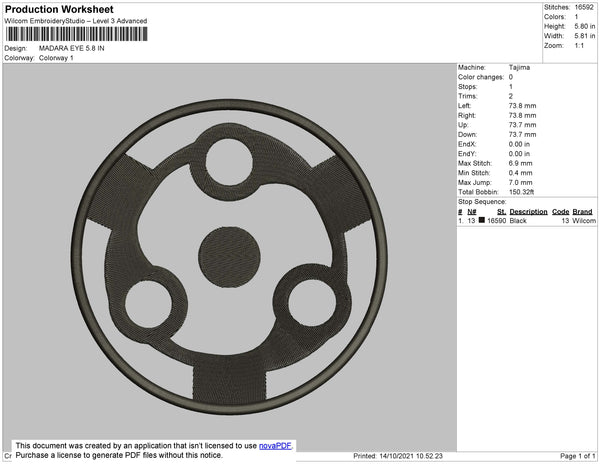This screenshot has height=464, width=600.
Task: Click the Stitches count 16592
Action: (x=585, y=7)
